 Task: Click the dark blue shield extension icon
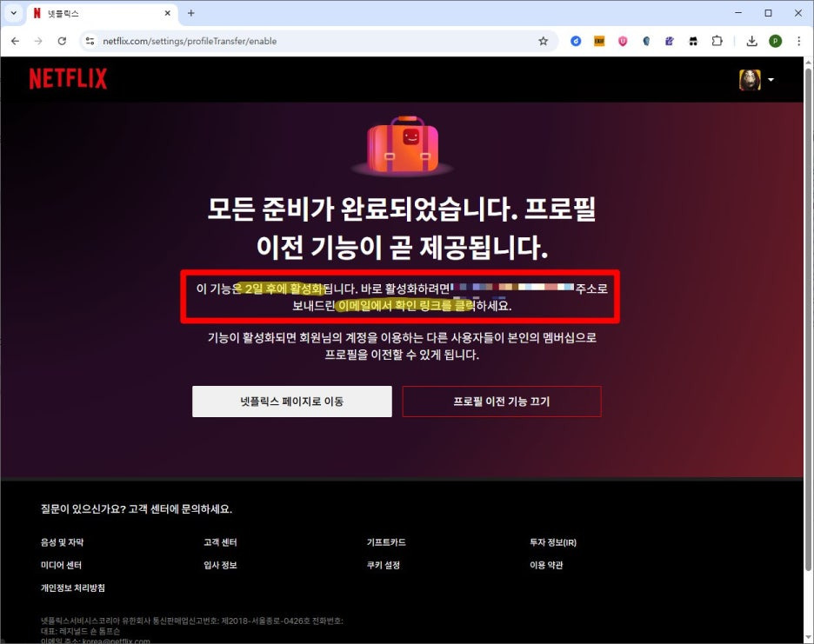646,41
